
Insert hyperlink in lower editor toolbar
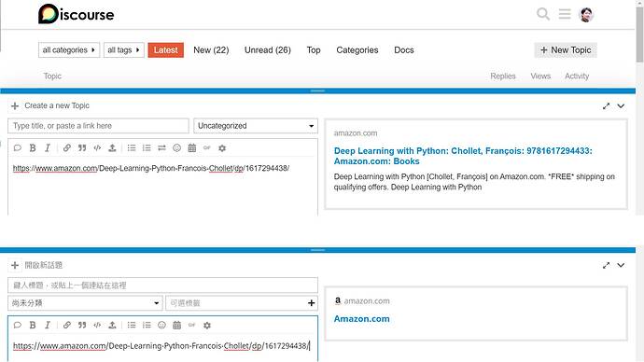[66, 325]
